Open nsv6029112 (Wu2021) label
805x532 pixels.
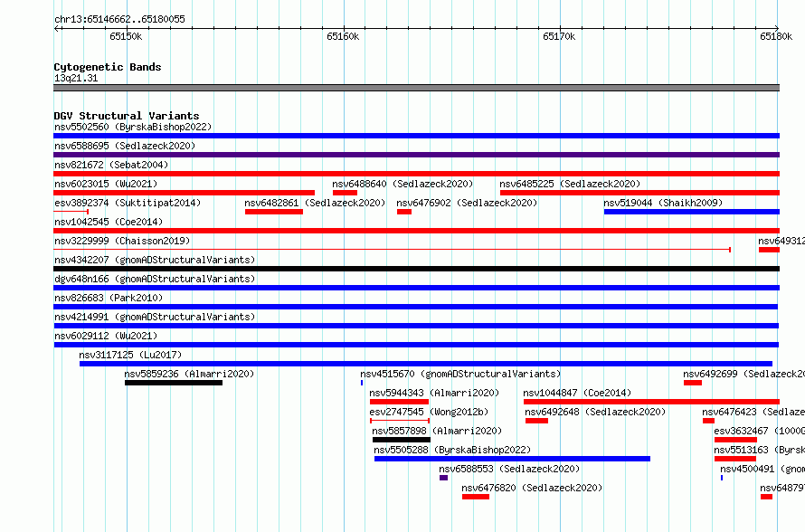(x=106, y=336)
